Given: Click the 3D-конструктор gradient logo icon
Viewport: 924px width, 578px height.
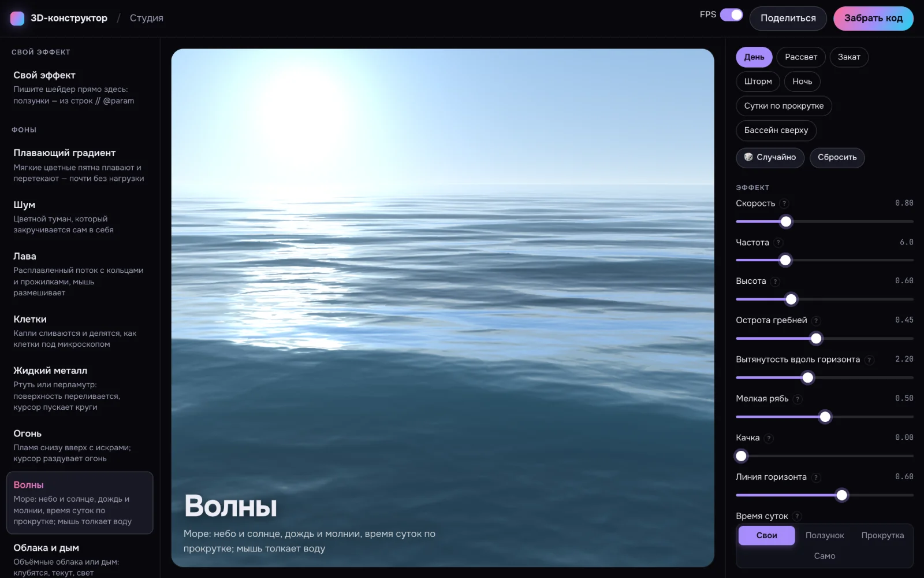Looking at the screenshot, I should click(x=17, y=18).
